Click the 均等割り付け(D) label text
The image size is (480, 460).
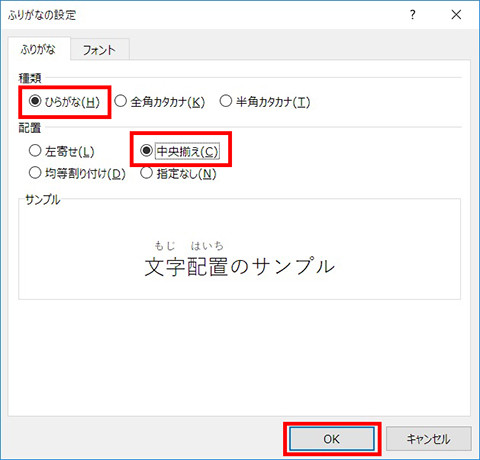[x=85, y=174]
